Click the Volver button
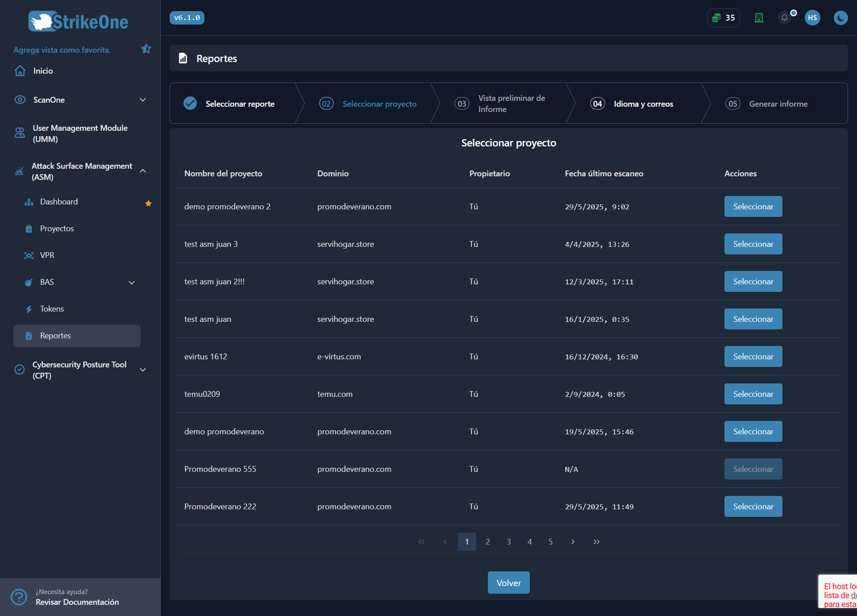The height and width of the screenshot is (616, 857). click(508, 583)
